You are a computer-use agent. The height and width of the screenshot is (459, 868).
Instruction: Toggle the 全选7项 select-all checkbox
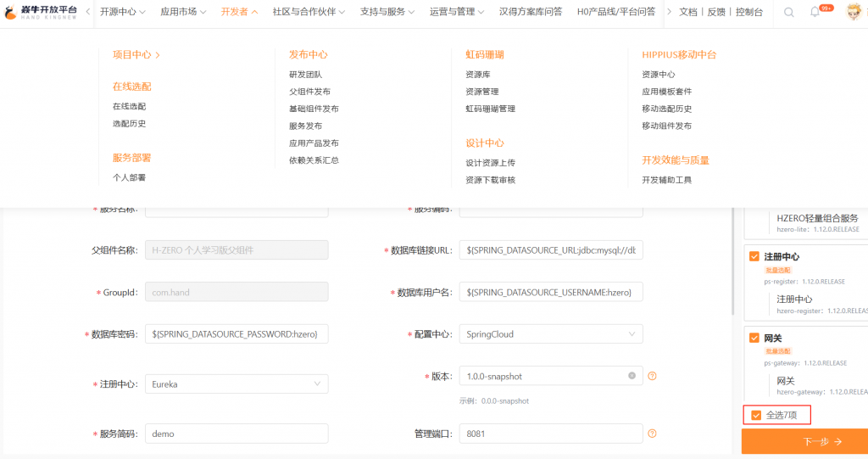756,415
